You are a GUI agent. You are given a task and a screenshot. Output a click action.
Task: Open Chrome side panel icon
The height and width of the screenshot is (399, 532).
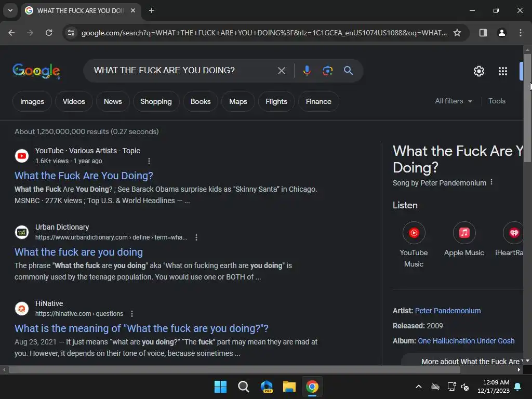483,33
